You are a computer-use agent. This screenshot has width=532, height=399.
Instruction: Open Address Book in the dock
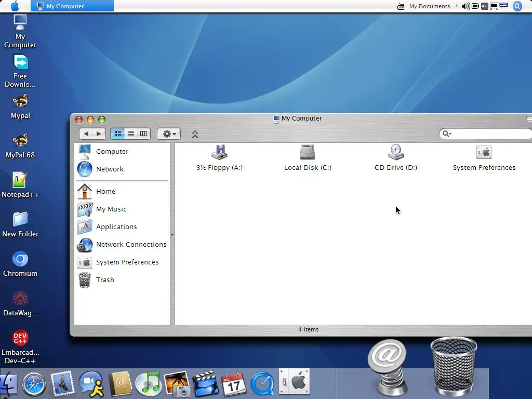pyautogui.click(x=120, y=384)
